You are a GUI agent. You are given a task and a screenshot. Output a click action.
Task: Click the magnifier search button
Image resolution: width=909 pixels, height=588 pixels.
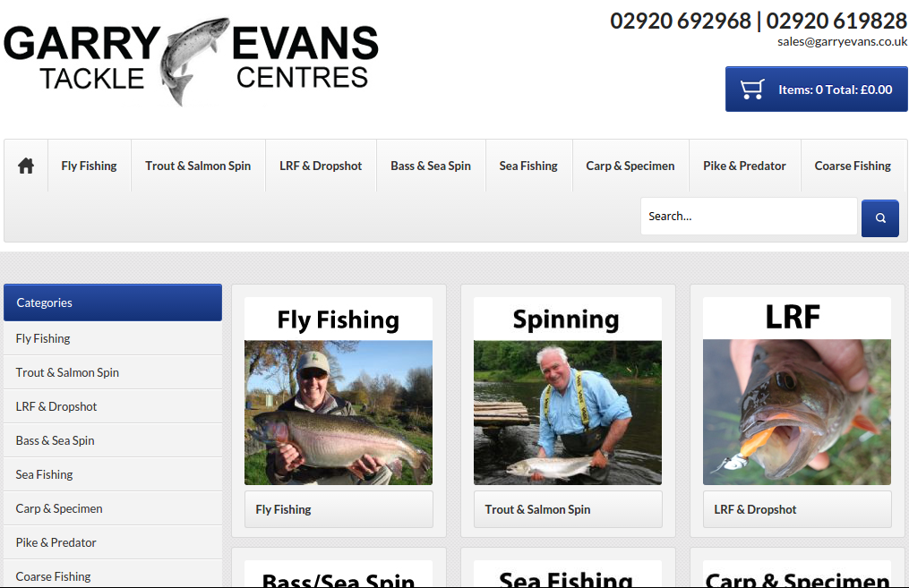[x=880, y=218]
